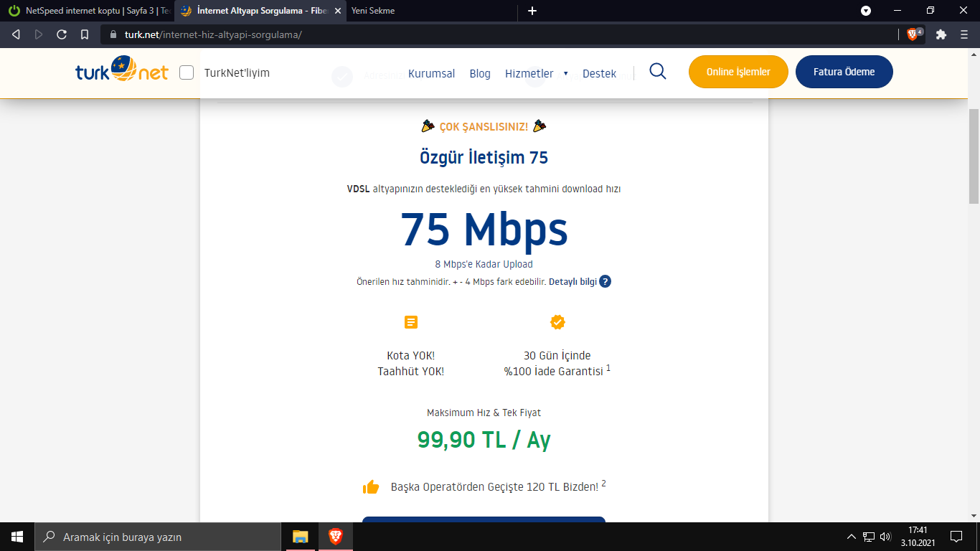This screenshot has height=551, width=980.
Task: Click the page vertical scrollbar
Action: [974, 156]
